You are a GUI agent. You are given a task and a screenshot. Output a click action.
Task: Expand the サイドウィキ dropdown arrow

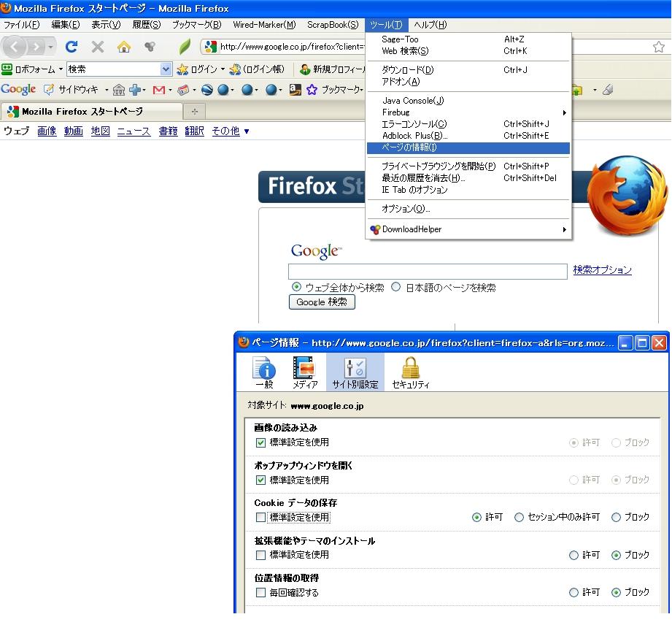[x=107, y=90]
